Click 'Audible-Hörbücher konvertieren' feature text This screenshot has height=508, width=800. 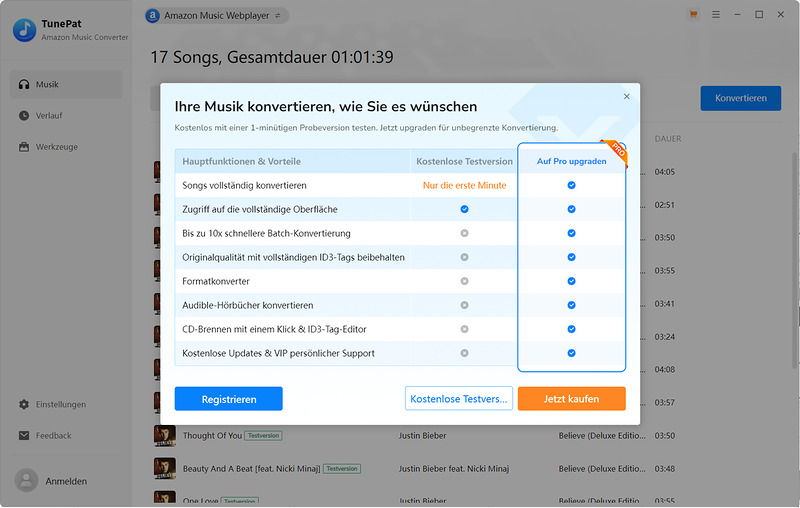247,305
